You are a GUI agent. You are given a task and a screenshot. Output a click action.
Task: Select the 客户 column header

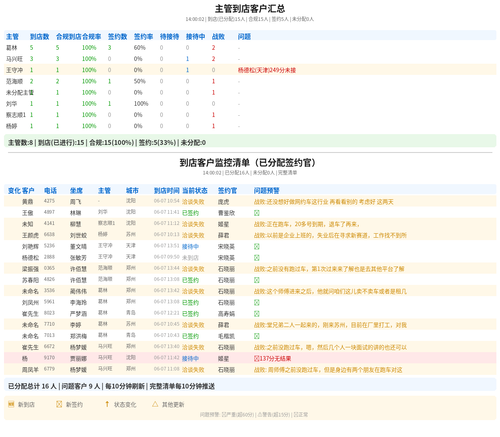click(28, 191)
